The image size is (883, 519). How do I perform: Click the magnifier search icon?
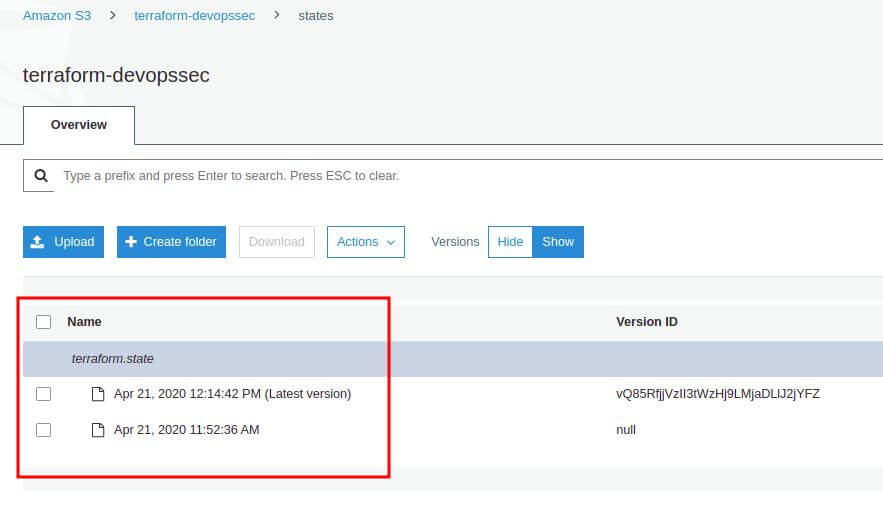(x=41, y=176)
